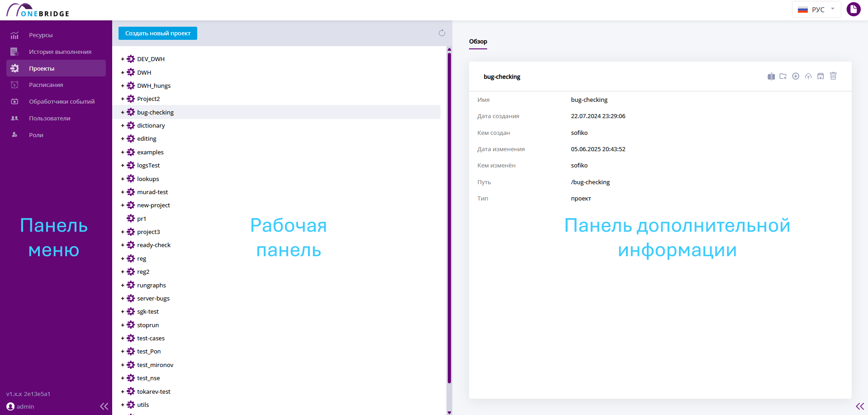Expand the Project2 node
This screenshot has height=415, width=868.
pos(123,99)
